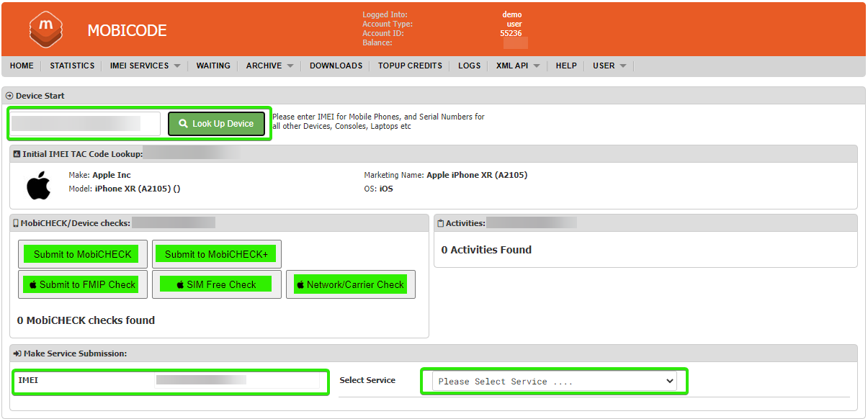Viewport: 868px width, 419px height.
Task: Click the Device Start header arrow icon
Action: 9,96
